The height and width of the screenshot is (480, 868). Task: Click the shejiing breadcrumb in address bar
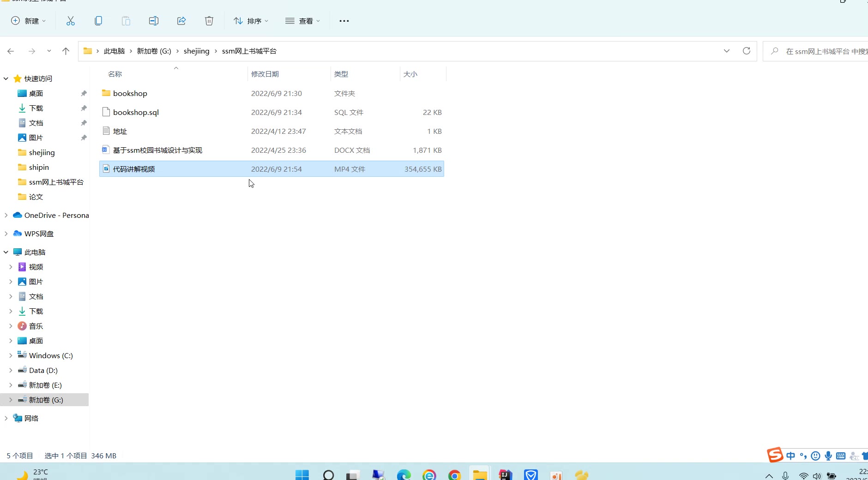pos(196,51)
